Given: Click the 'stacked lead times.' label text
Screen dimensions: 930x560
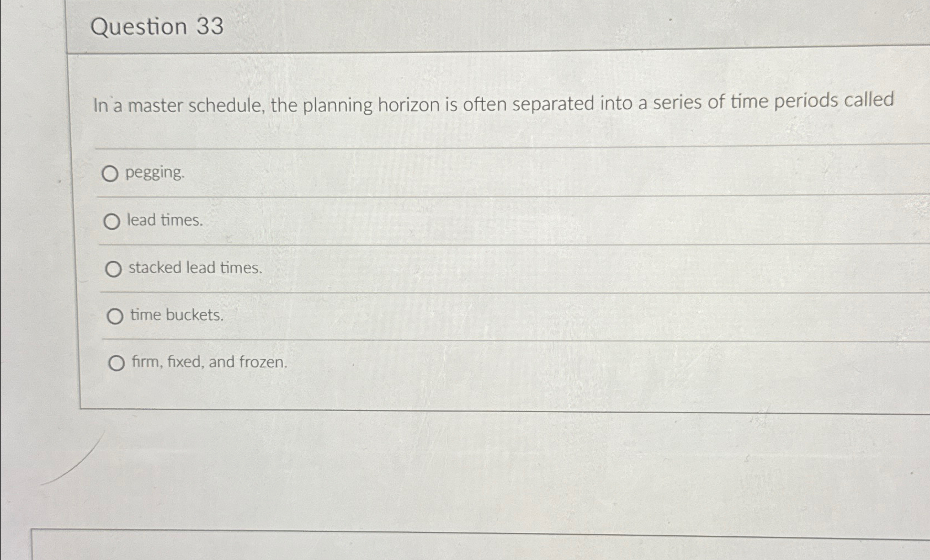Looking at the screenshot, I should click(x=194, y=268).
